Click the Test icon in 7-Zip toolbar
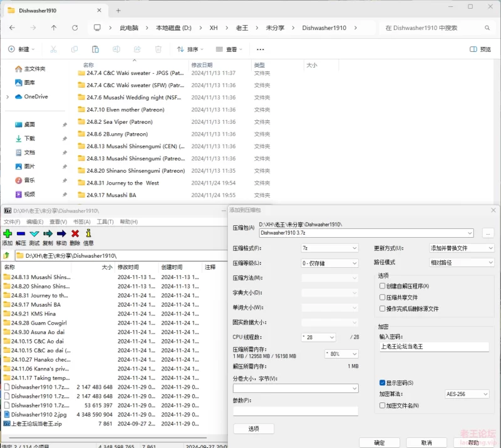Viewport: 501px width, 448px height. [34, 233]
